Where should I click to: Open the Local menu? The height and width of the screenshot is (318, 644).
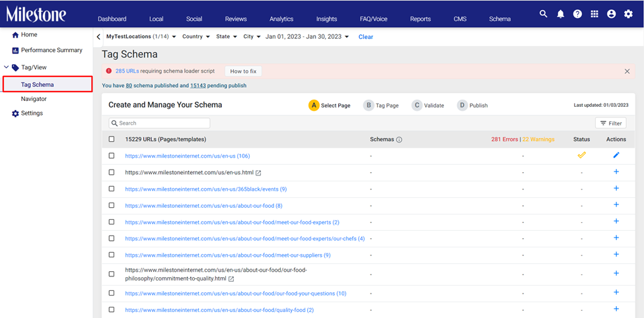157,19
